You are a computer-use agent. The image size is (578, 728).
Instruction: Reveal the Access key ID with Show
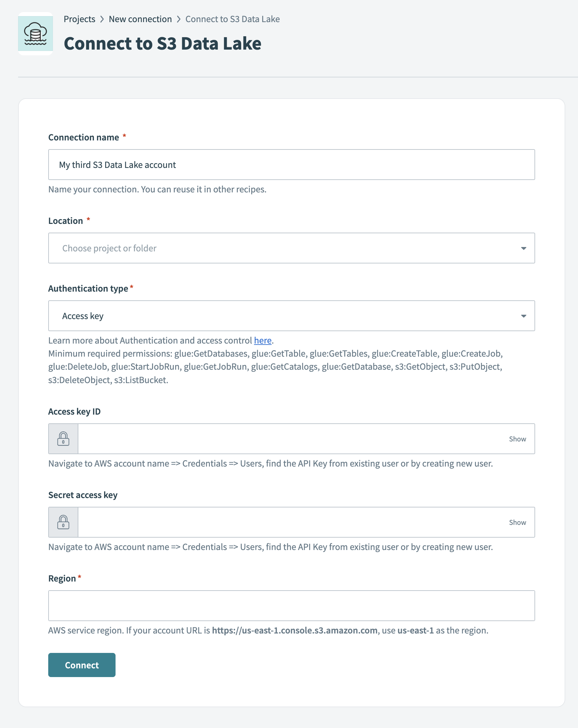(x=517, y=439)
